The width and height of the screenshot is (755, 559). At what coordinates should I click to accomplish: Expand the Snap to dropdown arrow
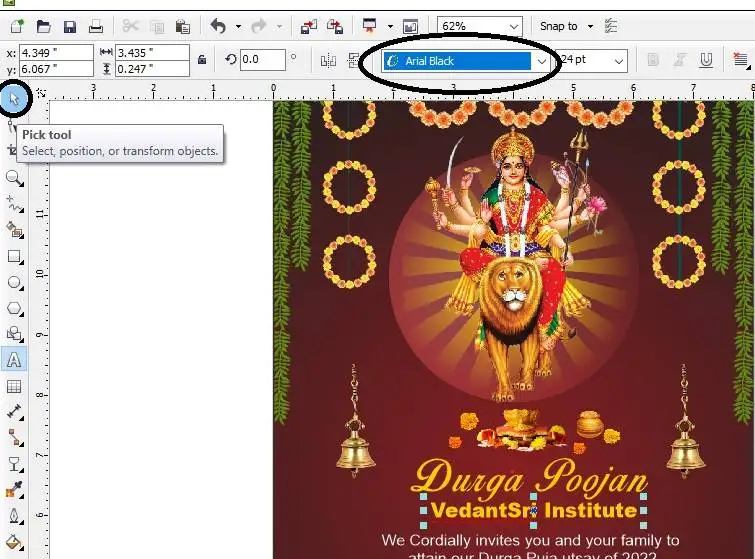pyautogui.click(x=590, y=26)
